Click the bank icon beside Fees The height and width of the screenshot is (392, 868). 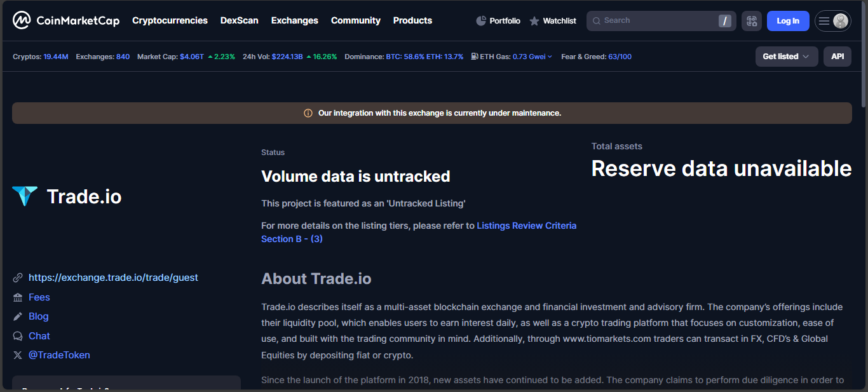tap(18, 297)
